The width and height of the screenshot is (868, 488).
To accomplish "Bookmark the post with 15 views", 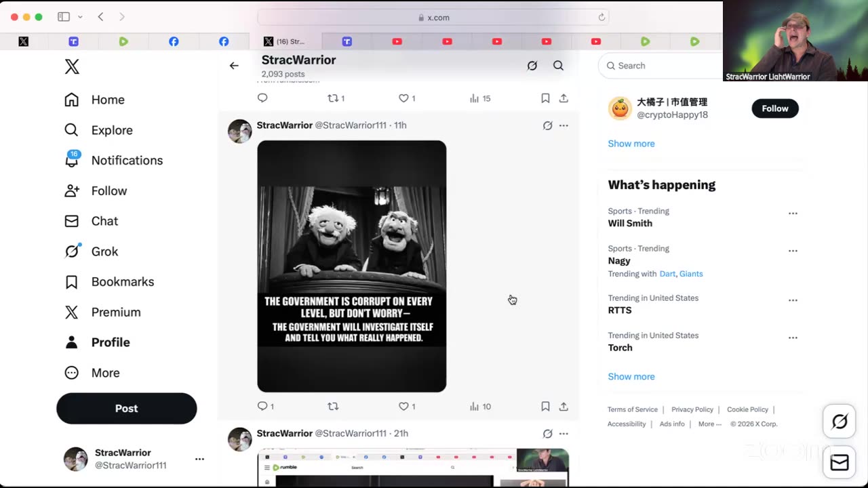I will [545, 98].
